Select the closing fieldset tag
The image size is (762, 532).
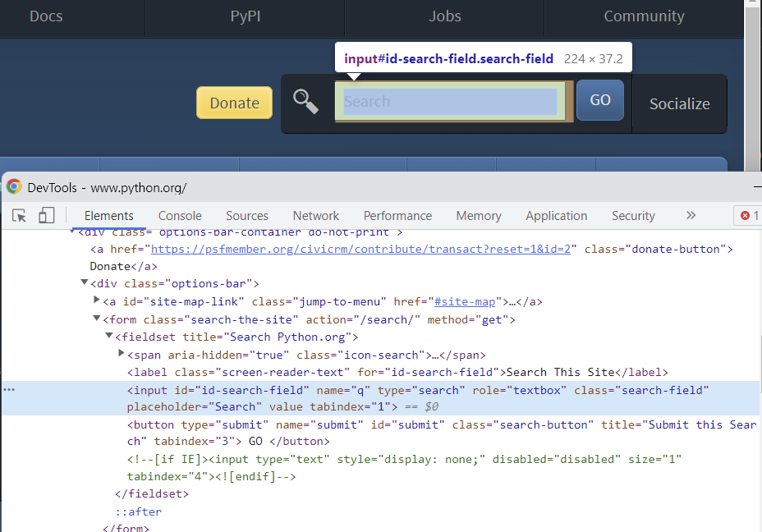(x=152, y=494)
